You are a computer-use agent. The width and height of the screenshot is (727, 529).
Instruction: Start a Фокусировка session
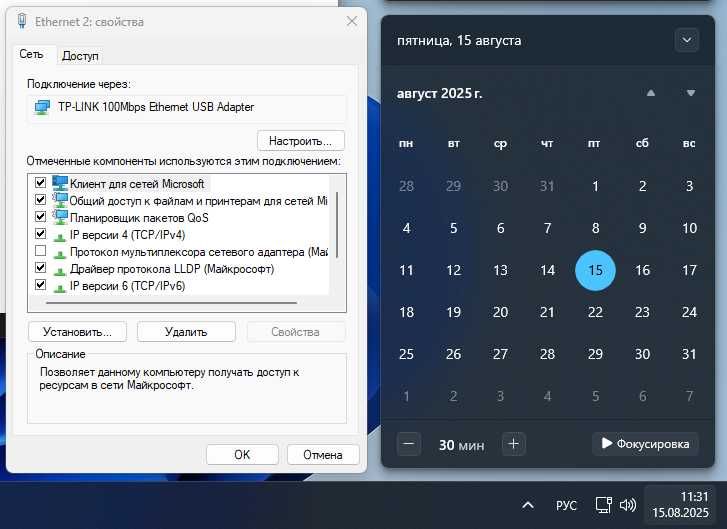(x=645, y=444)
